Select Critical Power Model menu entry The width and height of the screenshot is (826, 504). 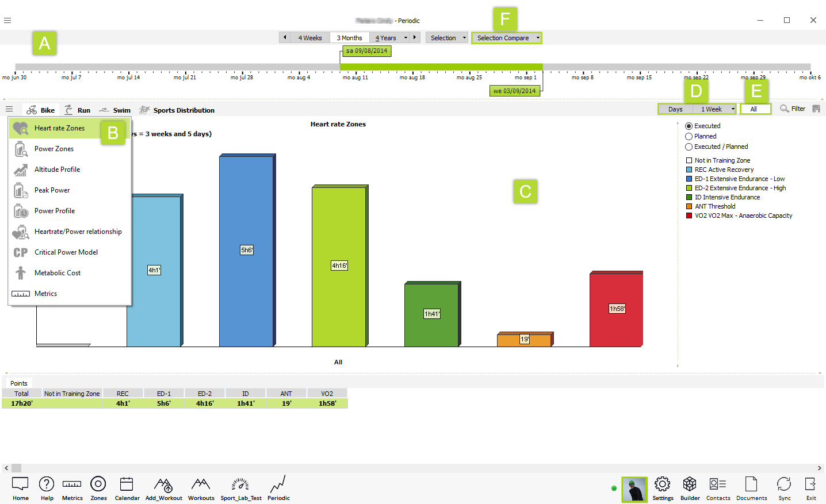tap(66, 252)
